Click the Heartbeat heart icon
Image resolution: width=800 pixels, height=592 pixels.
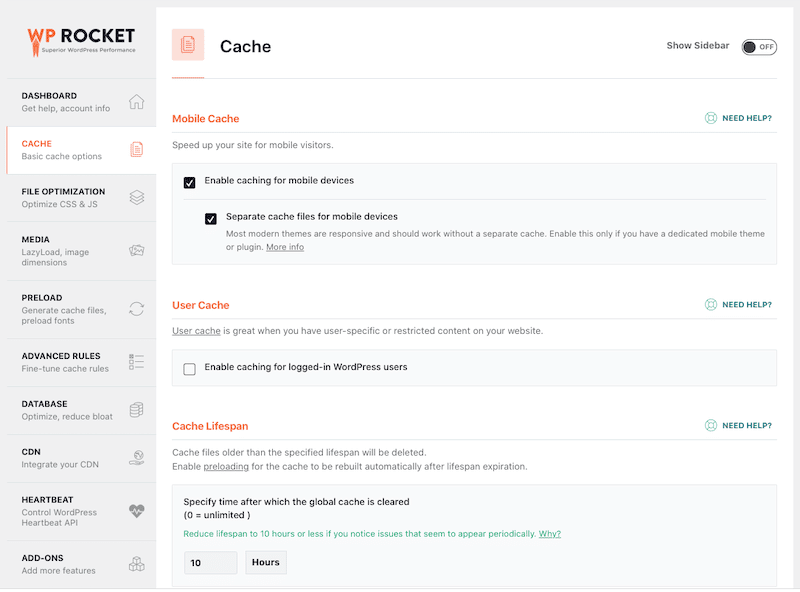(x=136, y=511)
